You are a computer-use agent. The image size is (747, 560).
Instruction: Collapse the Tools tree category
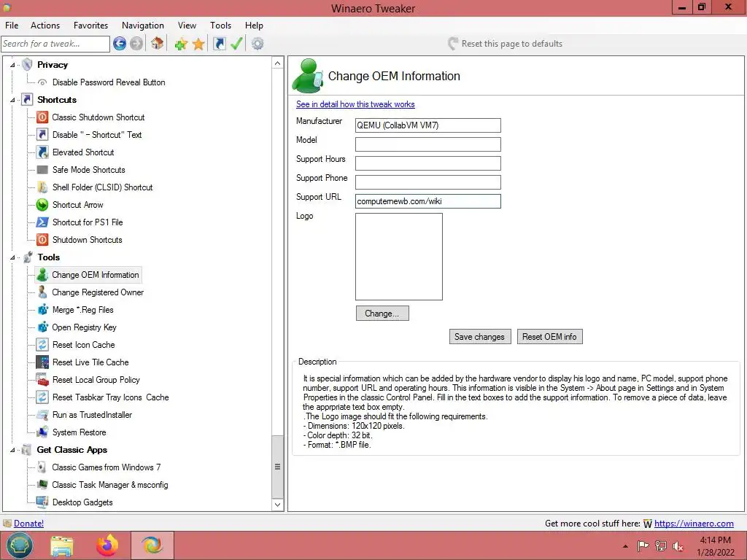coord(12,257)
